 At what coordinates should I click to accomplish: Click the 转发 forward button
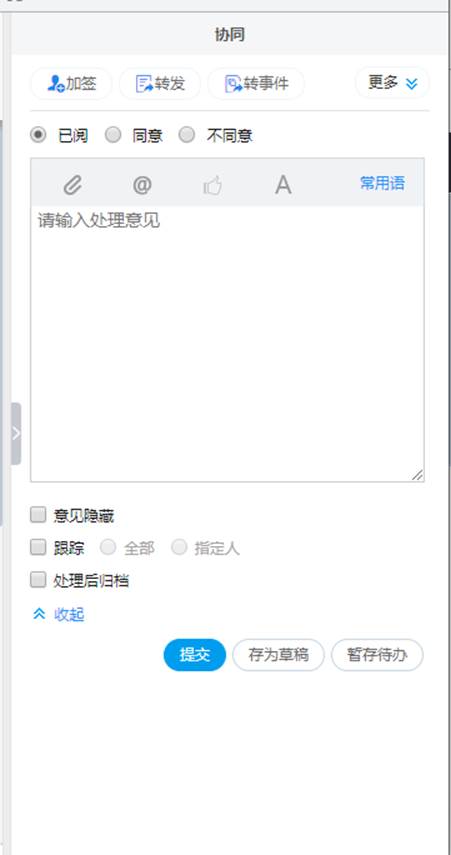coord(160,83)
